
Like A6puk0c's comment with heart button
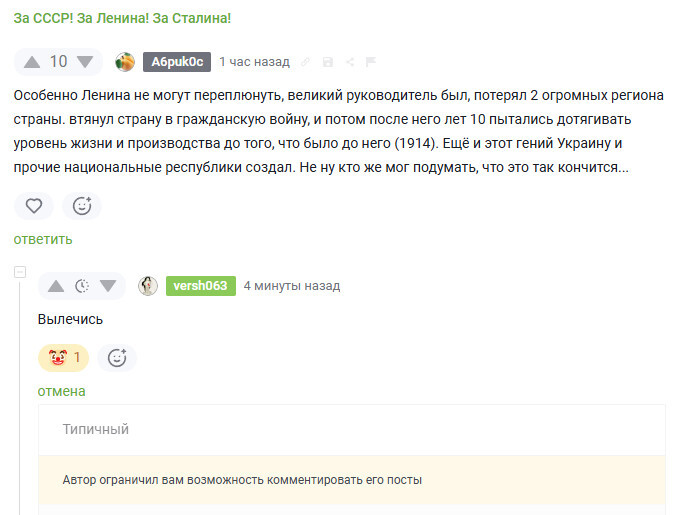click(x=34, y=206)
